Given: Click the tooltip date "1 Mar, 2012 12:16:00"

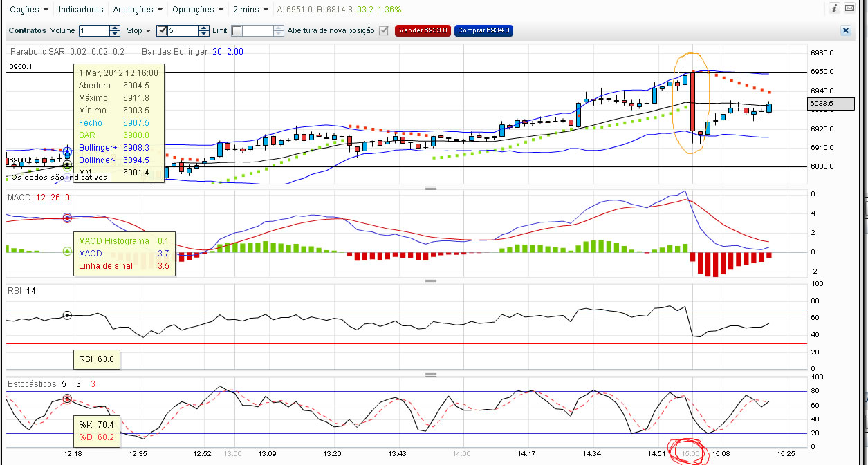Looking at the screenshot, I should (118, 73).
